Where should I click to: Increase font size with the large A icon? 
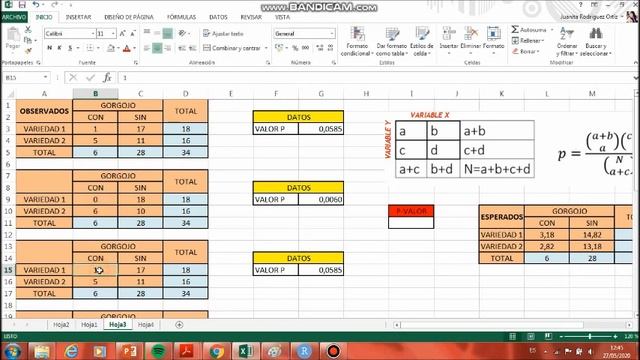[x=122, y=33]
